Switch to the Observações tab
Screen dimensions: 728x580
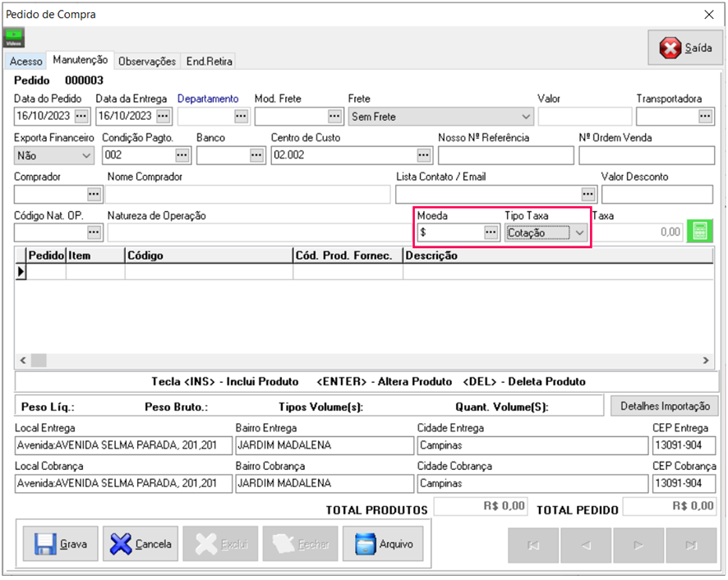[x=147, y=62]
